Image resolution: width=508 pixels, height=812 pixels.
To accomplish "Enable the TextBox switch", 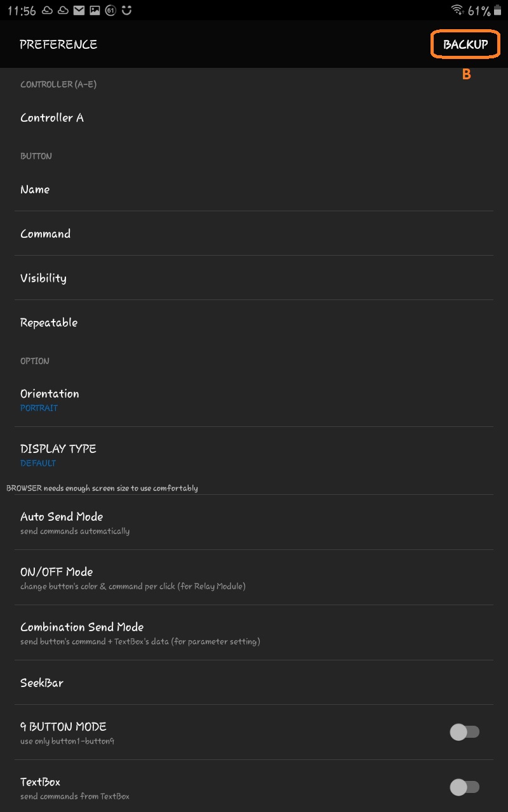I will tap(464, 787).
